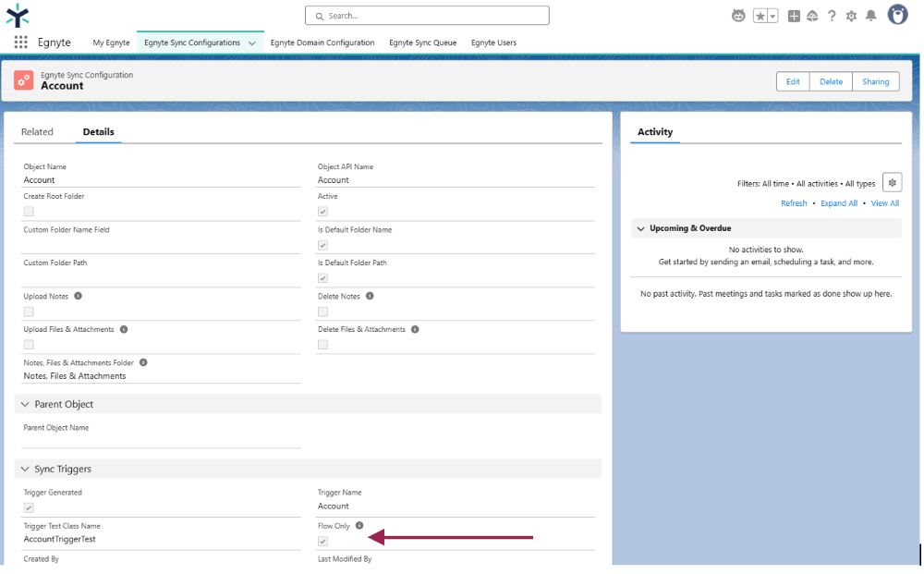The width and height of the screenshot is (924, 574).
Task: Click the Delete Notes info icon
Action: 371,297
